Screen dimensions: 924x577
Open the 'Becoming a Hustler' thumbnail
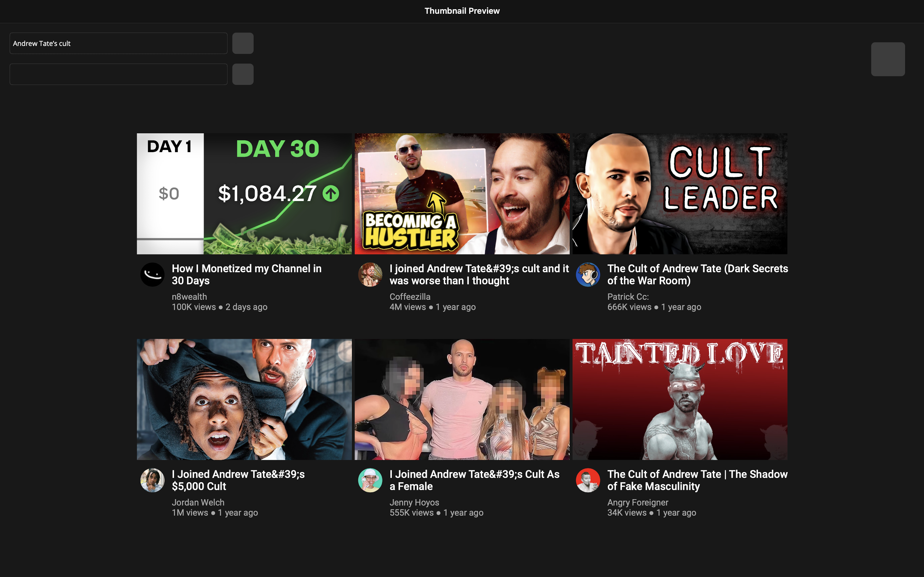point(462,194)
